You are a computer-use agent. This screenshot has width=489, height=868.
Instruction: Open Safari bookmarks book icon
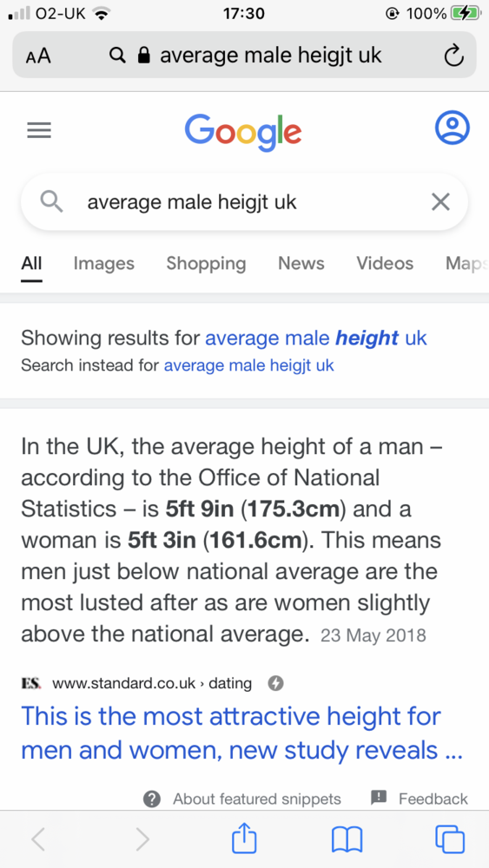[347, 839]
